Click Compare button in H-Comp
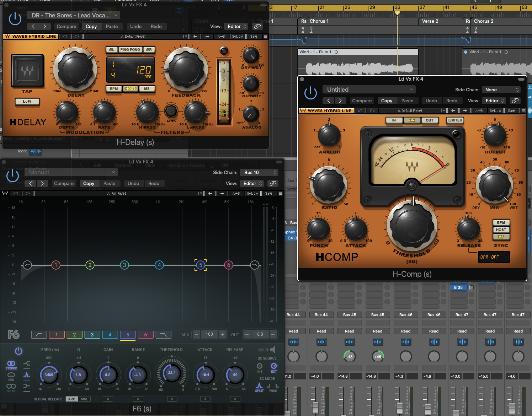The image size is (532, 416). coord(362,101)
